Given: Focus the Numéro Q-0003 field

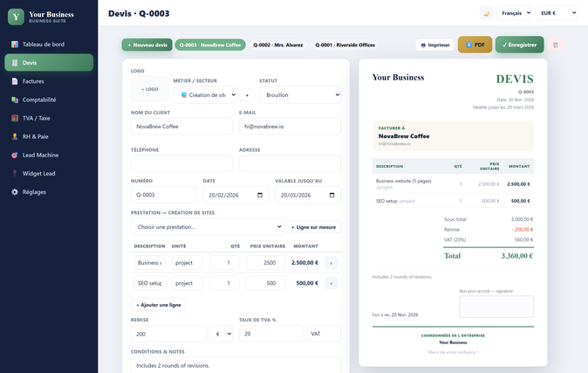Looking at the screenshot, I should pyautogui.click(x=164, y=195).
